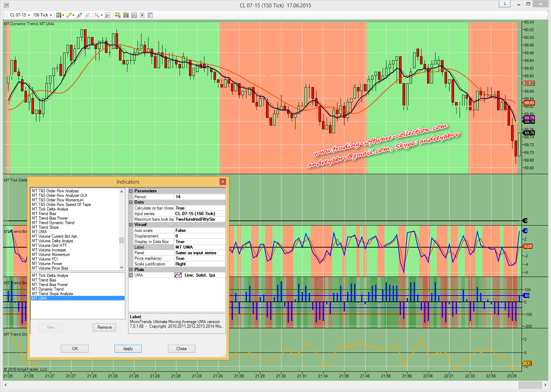Screen dimensions: 551x392
Task: Click the Remove button
Action: (104, 327)
